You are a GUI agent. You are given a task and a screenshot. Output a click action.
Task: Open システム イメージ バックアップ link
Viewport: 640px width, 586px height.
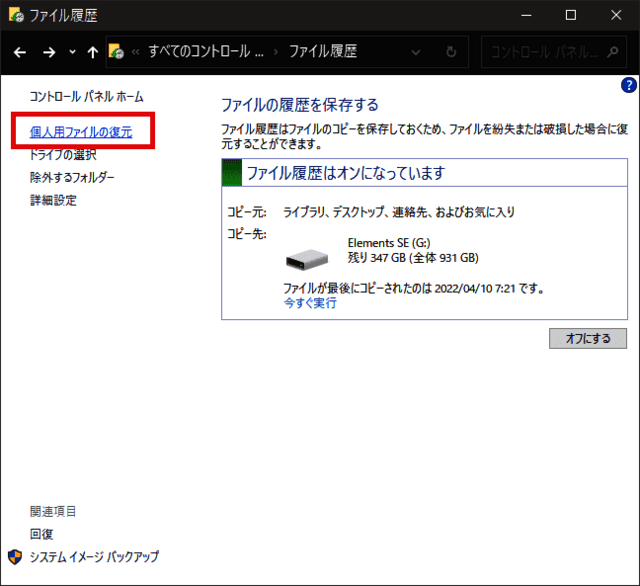[x=94, y=557]
